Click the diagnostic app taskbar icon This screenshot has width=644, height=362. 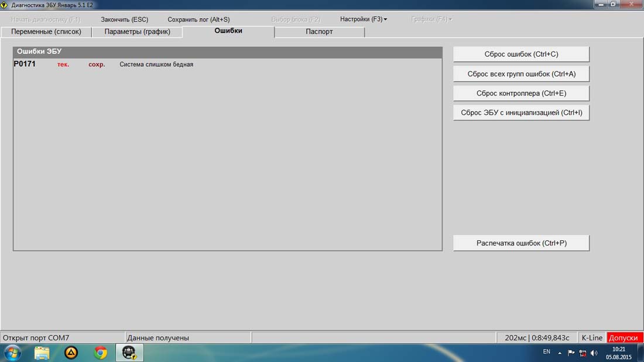[x=129, y=353]
